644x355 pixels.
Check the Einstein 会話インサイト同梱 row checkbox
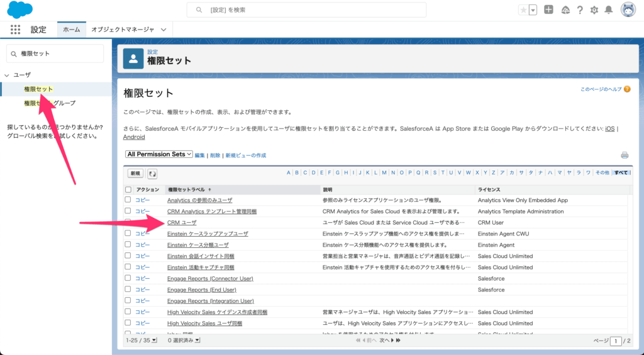(x=128, y=256)
